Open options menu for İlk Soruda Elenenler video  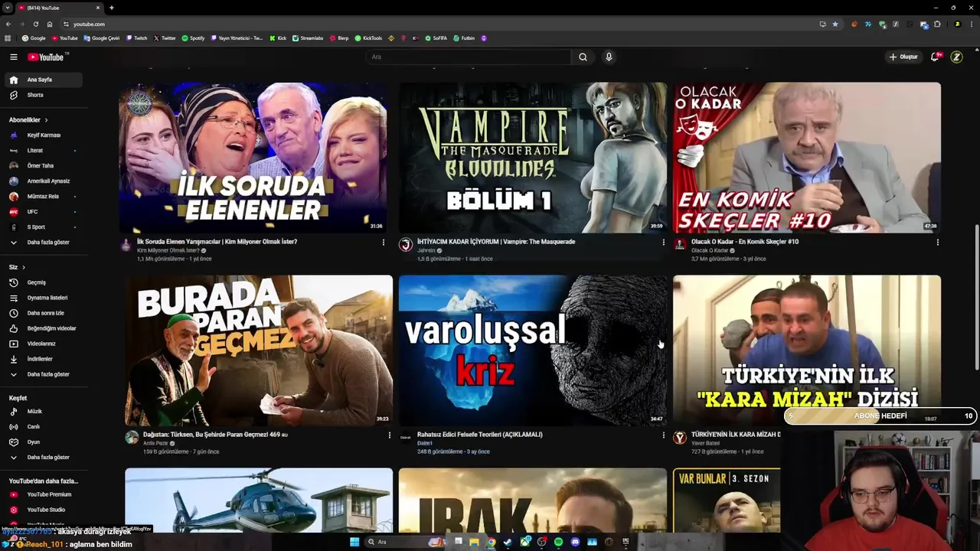click(384, 242)
